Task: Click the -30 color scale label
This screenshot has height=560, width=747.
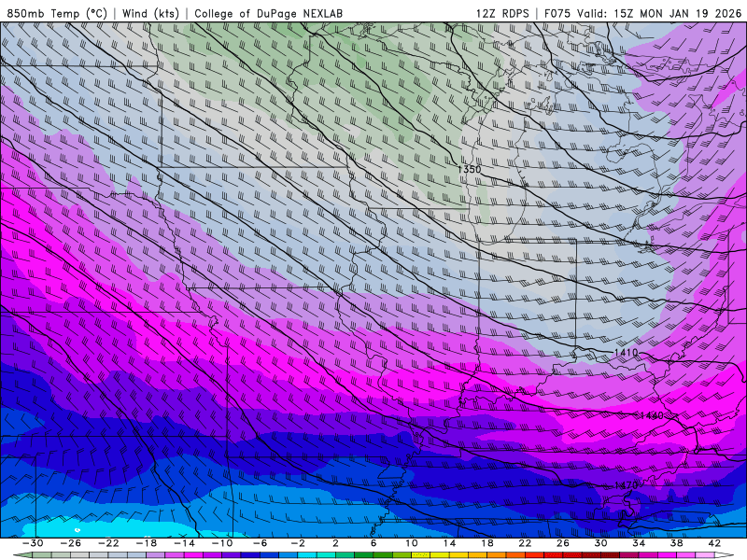Action: (33, 543)
